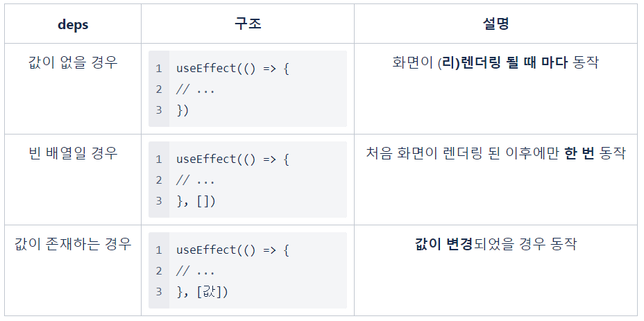Image resolution: width=644 pixels, height=321 pixels.
Task: Click line number 3 in second code block
Action: coord(159,201)
